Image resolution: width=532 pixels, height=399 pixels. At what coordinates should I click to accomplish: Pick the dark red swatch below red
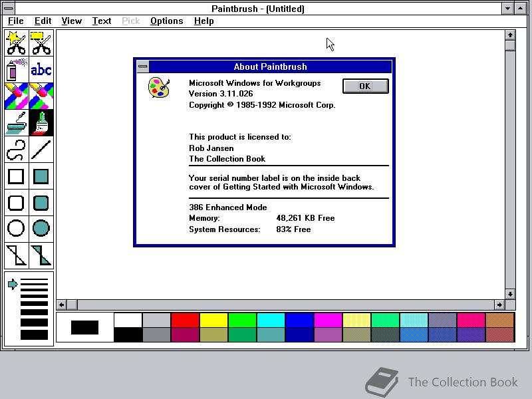(185, 334)
